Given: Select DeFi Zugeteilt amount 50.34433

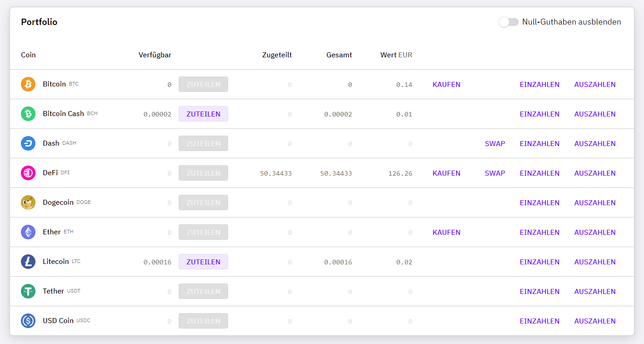Looking at the screenshot, I should (276, 173).
